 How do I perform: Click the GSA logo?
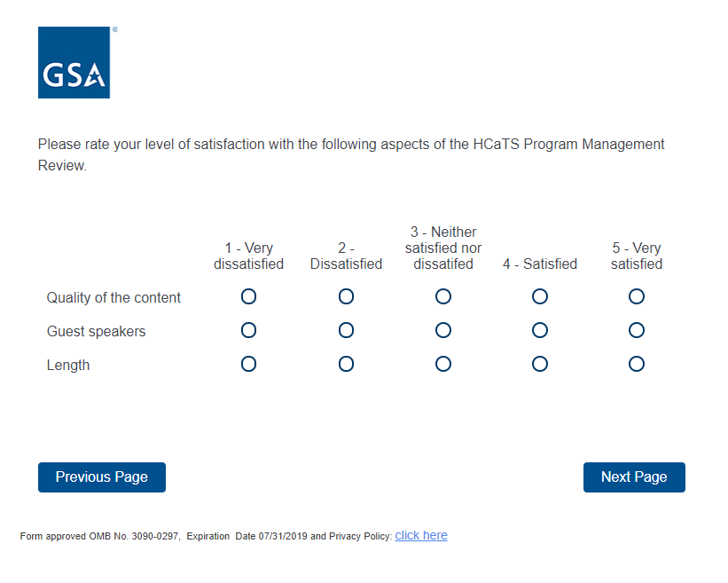pos(74,62)
